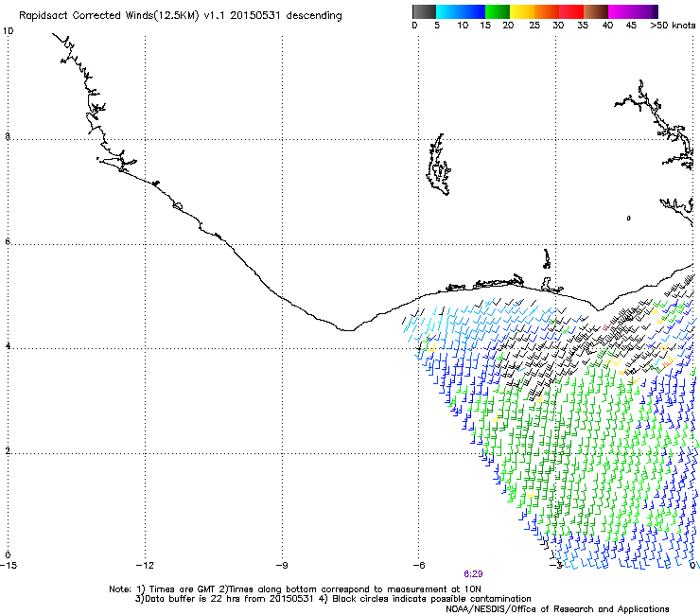Image resolution: width=700 pixels, height=615 pixels.
Task: Click the latitude label '6' on left axis
Action: tap(8, 241)
